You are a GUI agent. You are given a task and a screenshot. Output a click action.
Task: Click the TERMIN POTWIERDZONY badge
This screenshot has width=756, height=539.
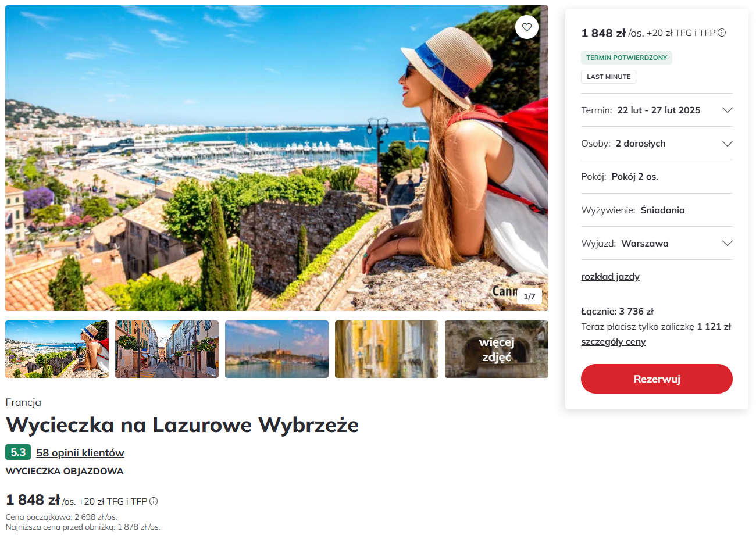(626, 58)
